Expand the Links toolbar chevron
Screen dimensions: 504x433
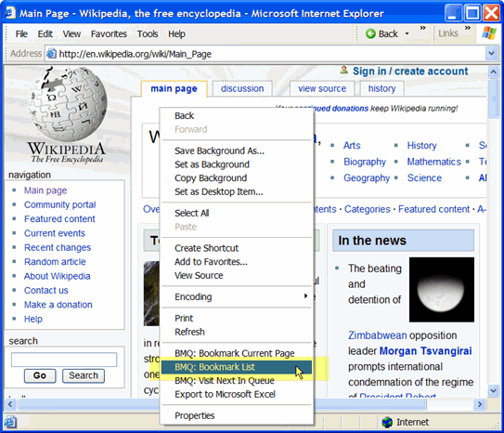[x=468, y=28]
